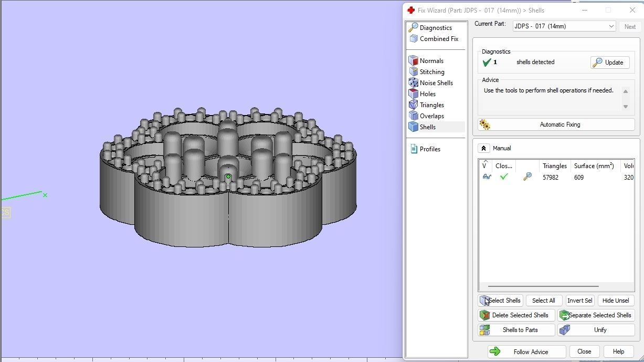Viewport: 644px width, 362px height.
Task: Activate the Select Shells tool
Action: point(501,301)
